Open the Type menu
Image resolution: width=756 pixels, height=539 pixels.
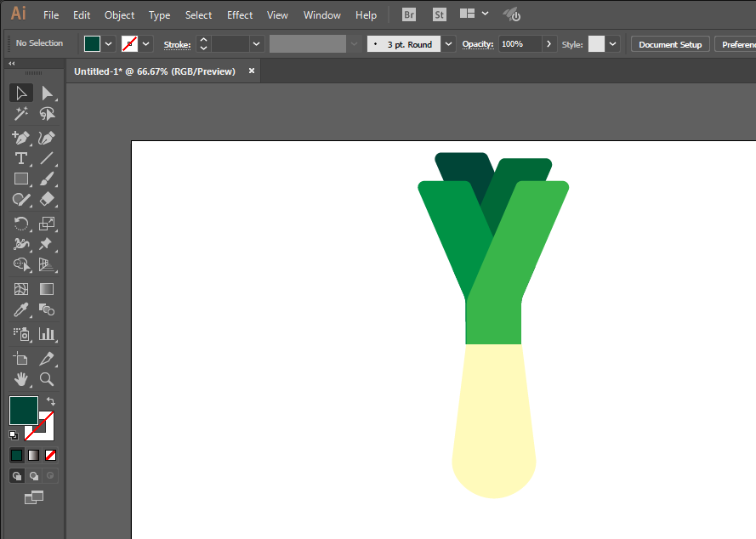pyautogui.click(x=160, y=15)
